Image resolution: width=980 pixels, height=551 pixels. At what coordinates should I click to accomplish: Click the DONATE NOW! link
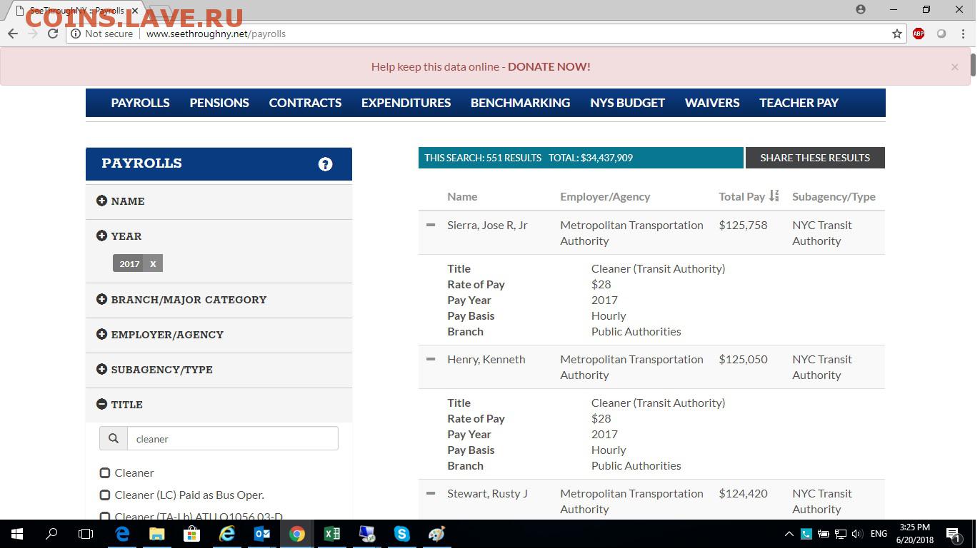pos(549,66)
